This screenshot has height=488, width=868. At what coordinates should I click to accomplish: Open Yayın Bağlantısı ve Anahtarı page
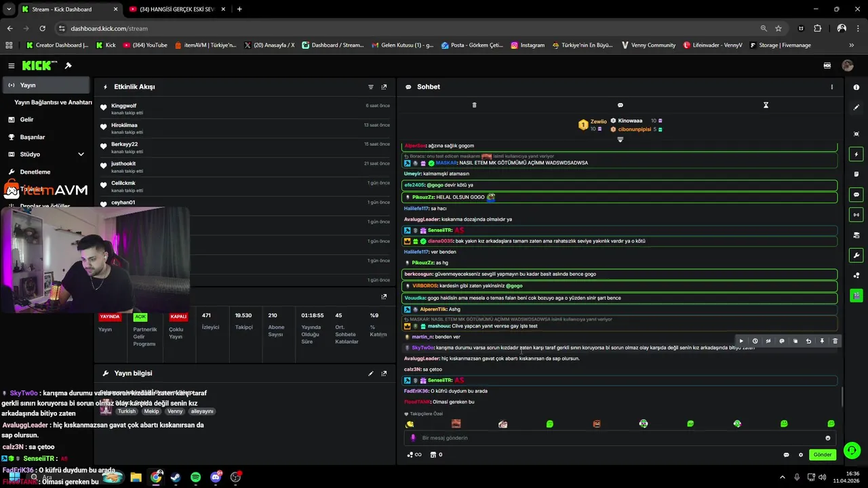(53, 102)
